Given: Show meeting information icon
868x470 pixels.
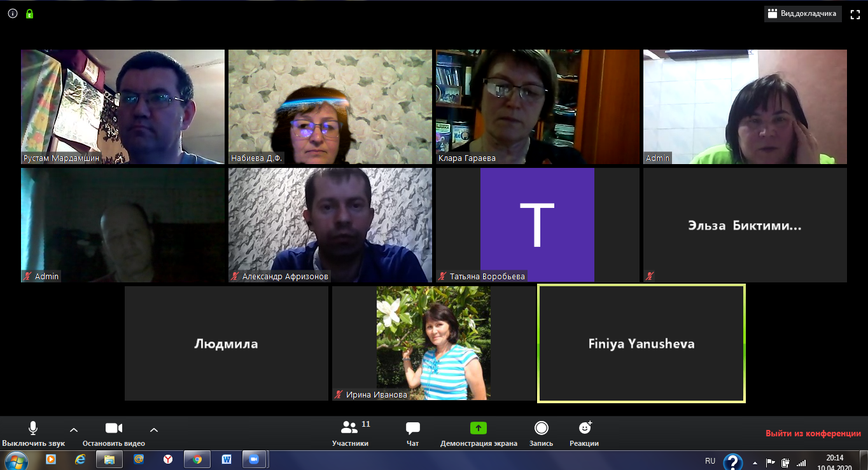Looking at the screenshot, I should (x=13, y=13).
